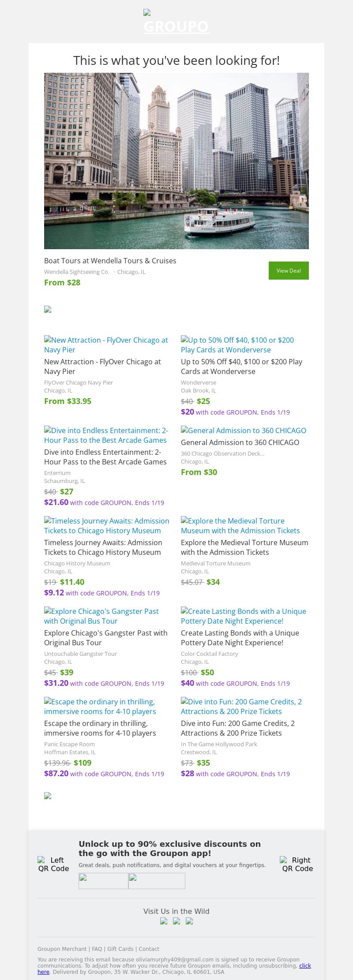Open Wonderverse Play Cards image link
Image resolution: width=353 pixels, height=980 pixels.
pos(237,345)
